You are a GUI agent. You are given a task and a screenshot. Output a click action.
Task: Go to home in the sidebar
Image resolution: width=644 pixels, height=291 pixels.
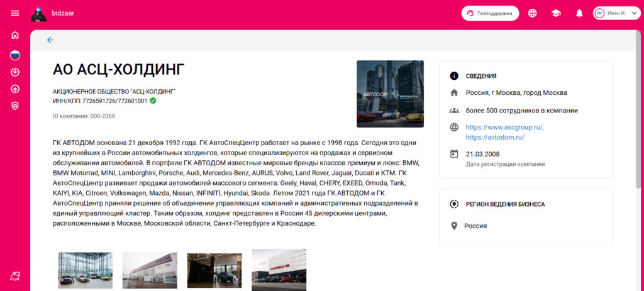click(15, 35)
